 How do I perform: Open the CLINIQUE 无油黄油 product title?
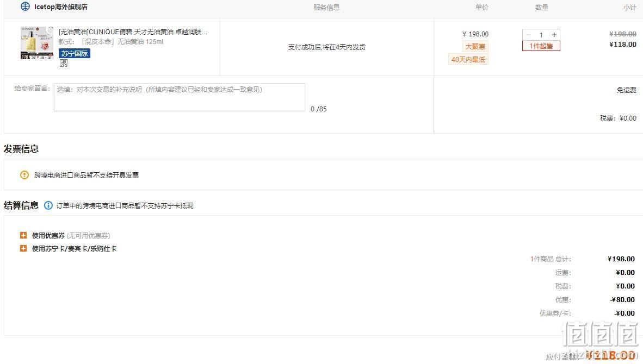coord(133,32)
